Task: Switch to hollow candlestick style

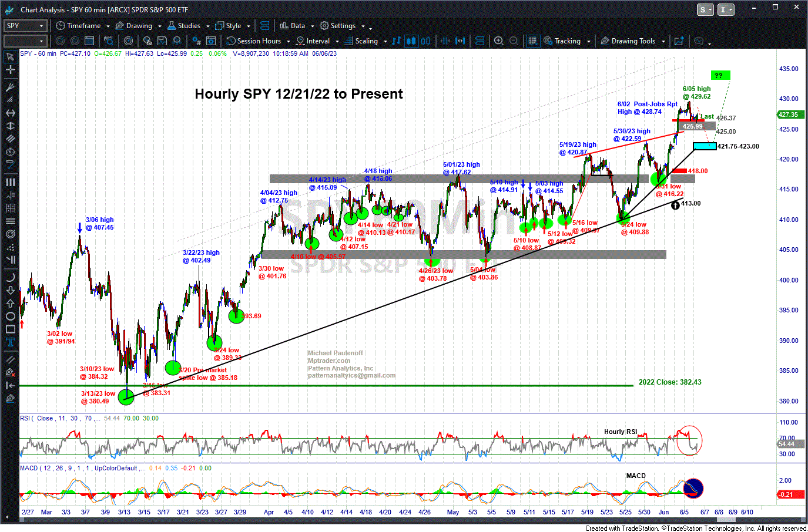Action: tap(426, 41)
